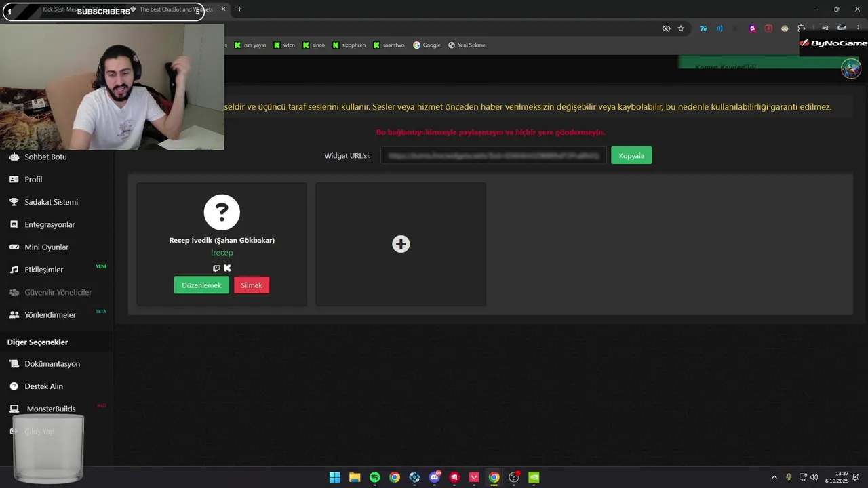This screenshot has width=868, height=488.
Task: Delete Recep İvedik voice with Silmek
Action: 252,285
